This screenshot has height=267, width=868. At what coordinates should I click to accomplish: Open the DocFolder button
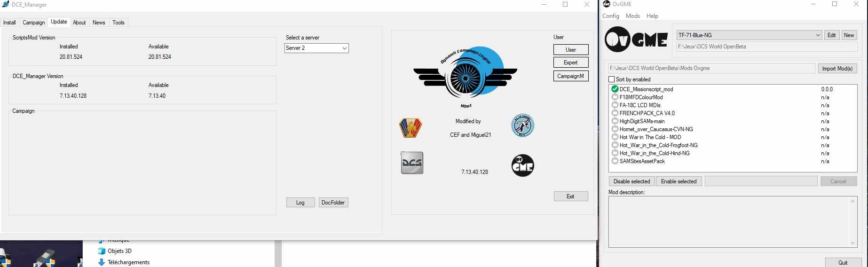click(x=333, y=203)
